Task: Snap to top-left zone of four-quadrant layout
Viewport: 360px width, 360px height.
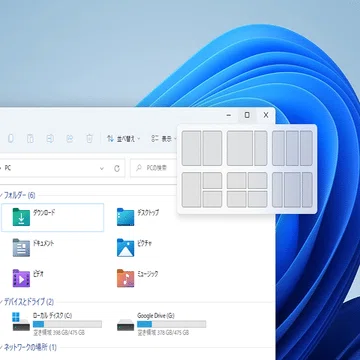Action: coord(237,180)
